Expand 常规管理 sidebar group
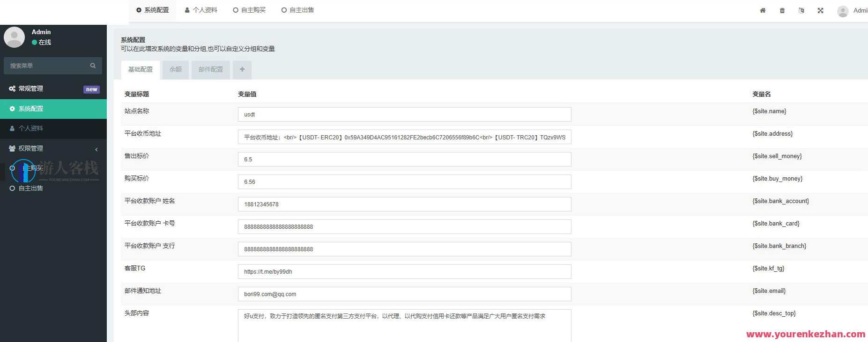 (x=53, y=89)
